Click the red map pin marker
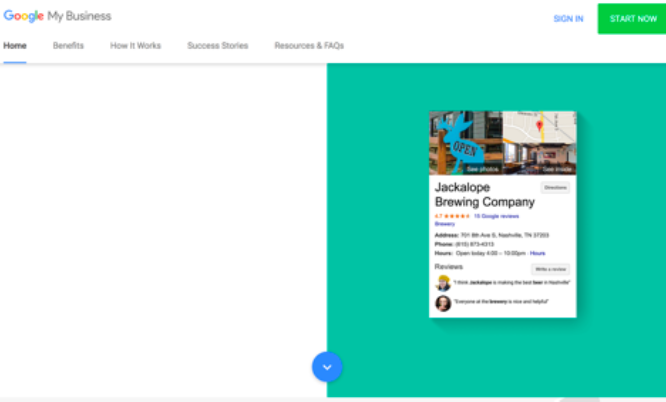 pos(540,125)
